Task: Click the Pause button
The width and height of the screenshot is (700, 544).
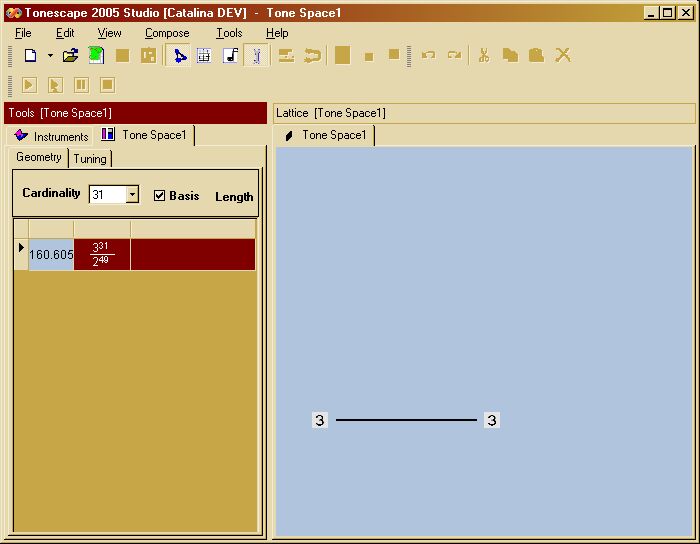Action: [81, 85]
